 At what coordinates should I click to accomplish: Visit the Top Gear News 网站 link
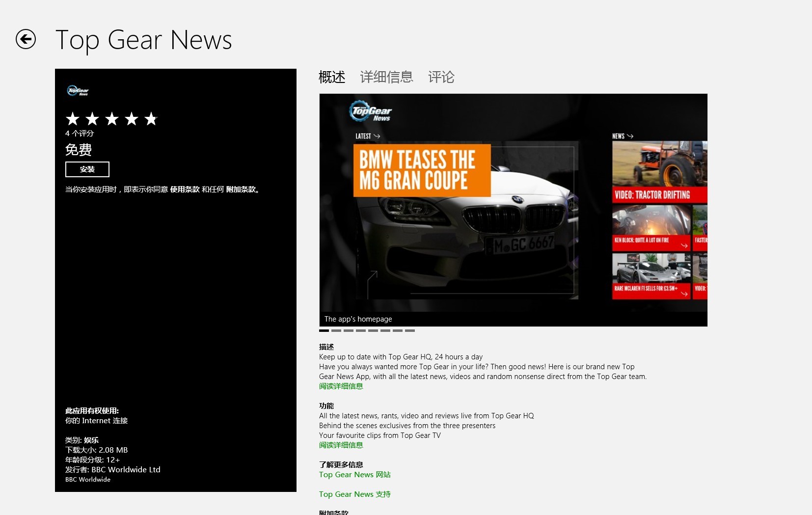point(355,475)
